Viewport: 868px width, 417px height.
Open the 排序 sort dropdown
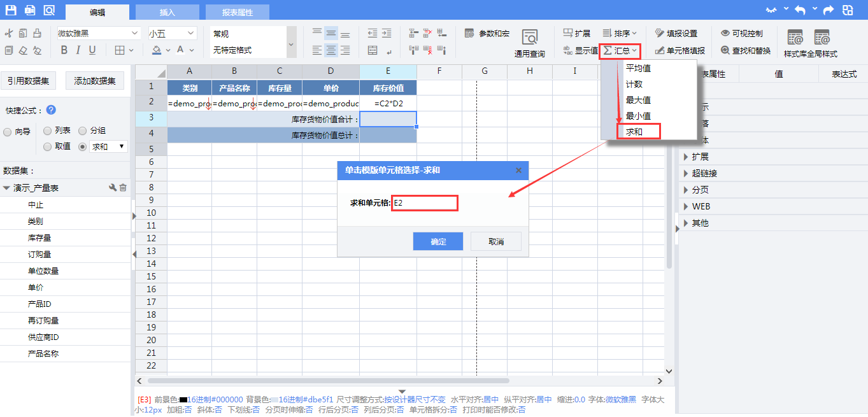coord(620,33)
